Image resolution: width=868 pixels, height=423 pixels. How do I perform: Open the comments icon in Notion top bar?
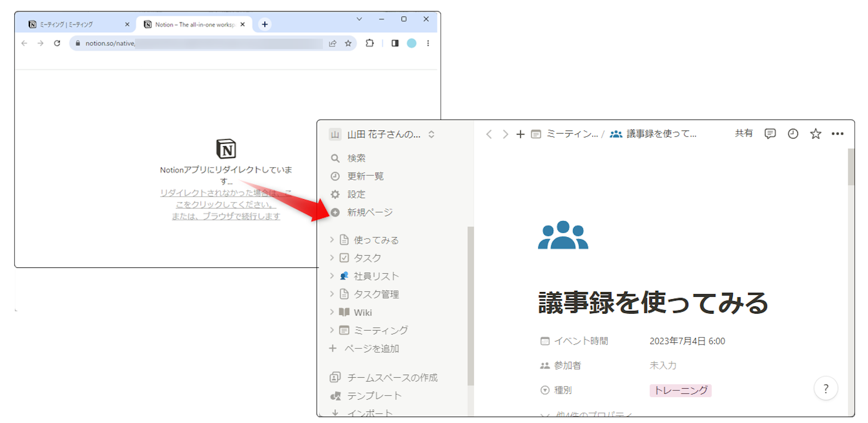[x=770, y=134]
